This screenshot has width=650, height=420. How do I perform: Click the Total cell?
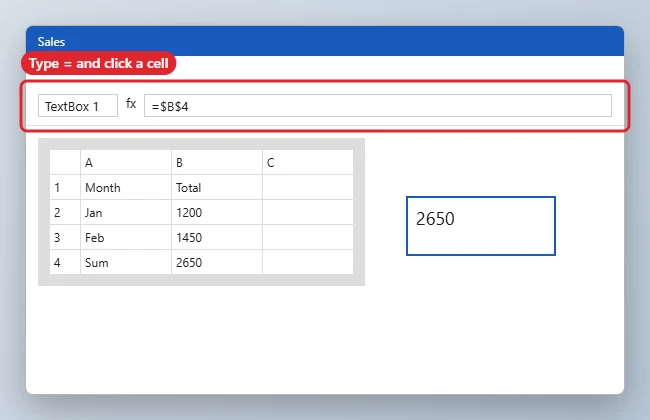pyautogui.click(x=217, y=187)
